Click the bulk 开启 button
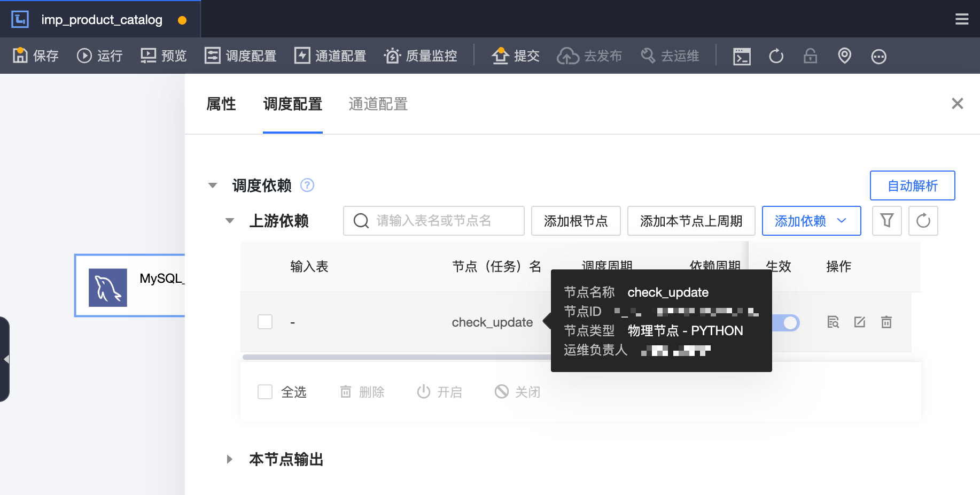The width and height of the screenshot is (980, 495). tap(439, 392)
